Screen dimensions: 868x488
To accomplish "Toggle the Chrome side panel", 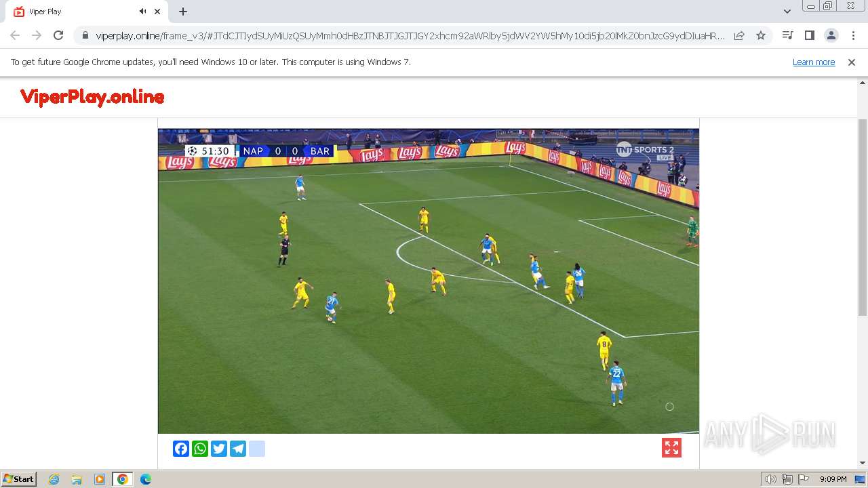I will tap(809, 35).
